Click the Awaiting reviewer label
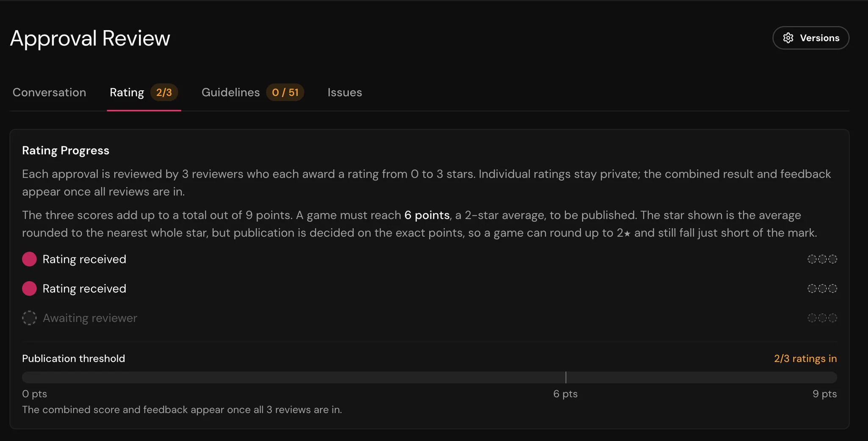 tap(90, 318)
